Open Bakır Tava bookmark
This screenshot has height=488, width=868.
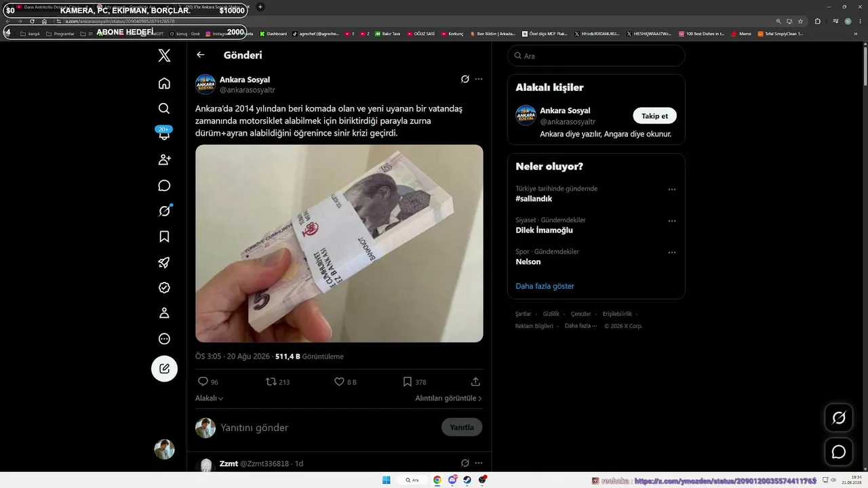click(x=387, y=33)
